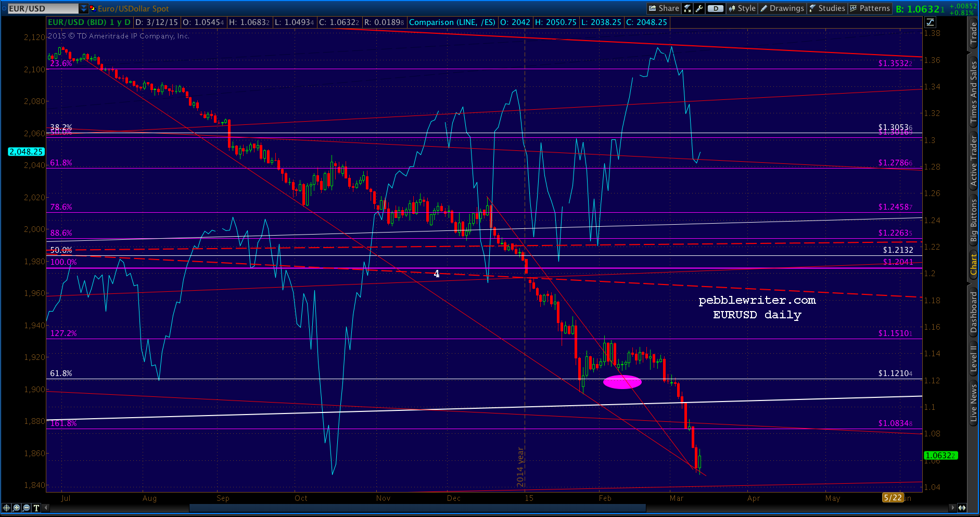Click the $1.27866 Fibonacci level label
The height and width of the screenshot is (517, 980).
[895, 163]
